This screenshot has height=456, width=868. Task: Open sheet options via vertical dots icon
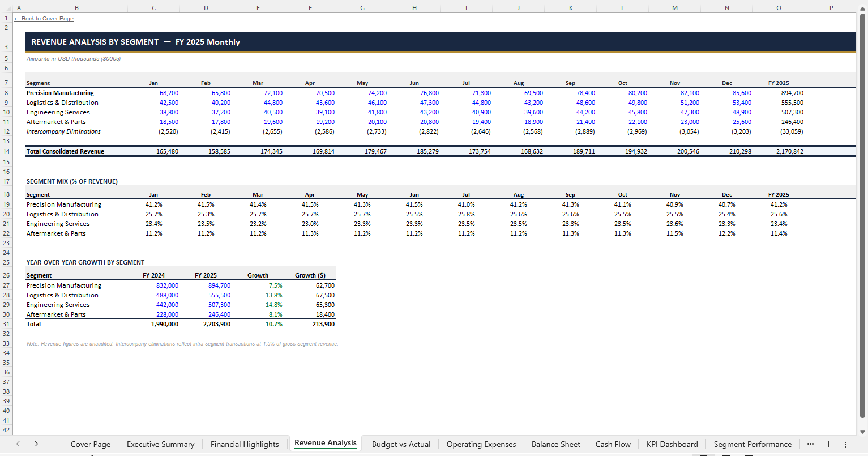pyautogui.click(x=846, y=444)
